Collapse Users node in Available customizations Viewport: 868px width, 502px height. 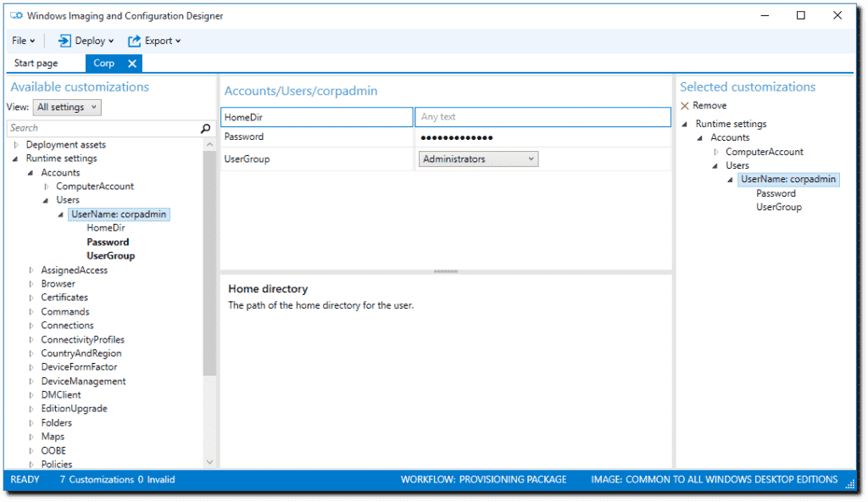(46, 201)
